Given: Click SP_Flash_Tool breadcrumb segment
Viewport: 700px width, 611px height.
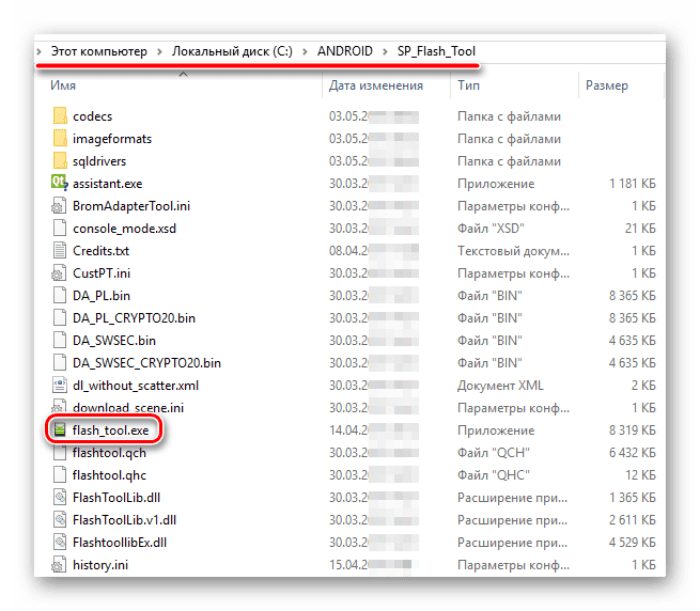Looking at the screenshot, I should [x=436, y=51].
